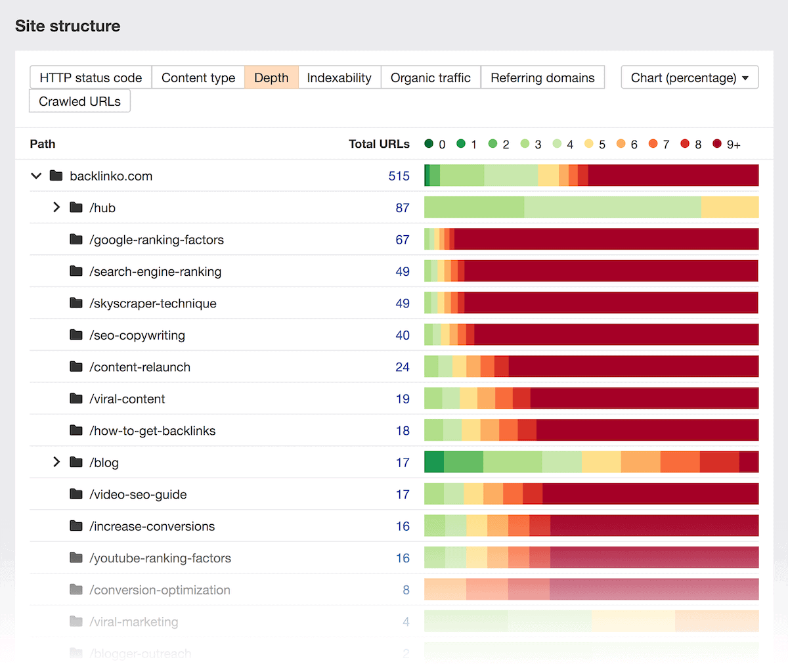Select the /skyscraper-technique path label
The width and height of the screenshot is (788, 672).
[x=153, y=303]
